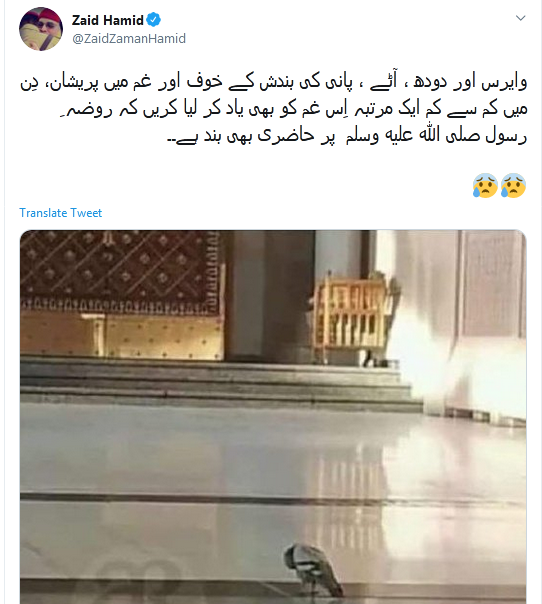Viewport: 542px width, 604px height.
Task: Click the left crying face emoji
Action: point(485,186)
